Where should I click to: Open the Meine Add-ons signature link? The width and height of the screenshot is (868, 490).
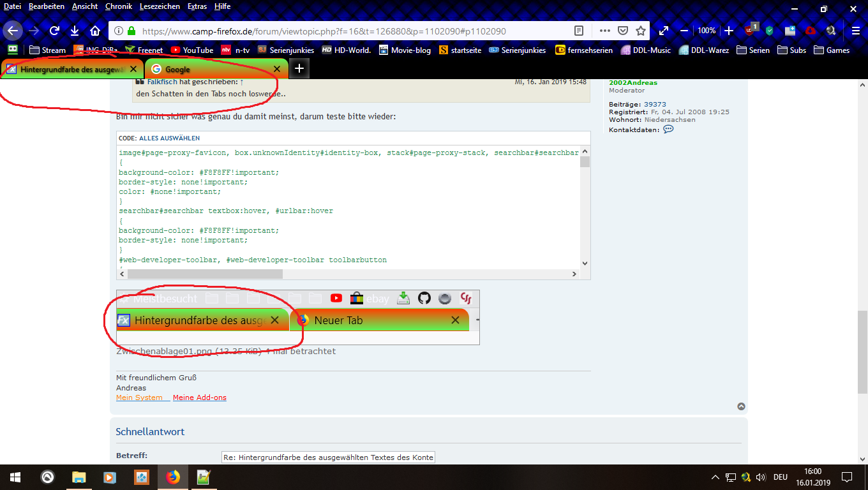click(200, 397)
